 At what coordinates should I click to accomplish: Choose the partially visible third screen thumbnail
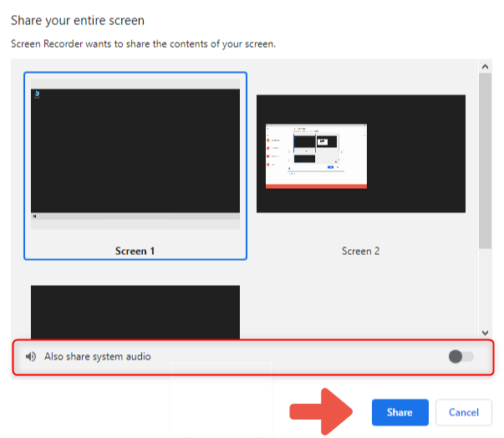coord(135,311)
